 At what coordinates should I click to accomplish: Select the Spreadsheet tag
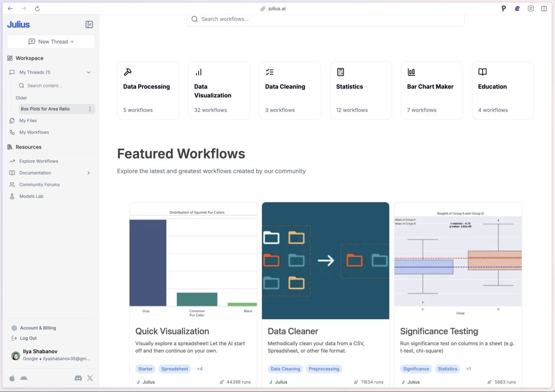click(x=175, y=369)
